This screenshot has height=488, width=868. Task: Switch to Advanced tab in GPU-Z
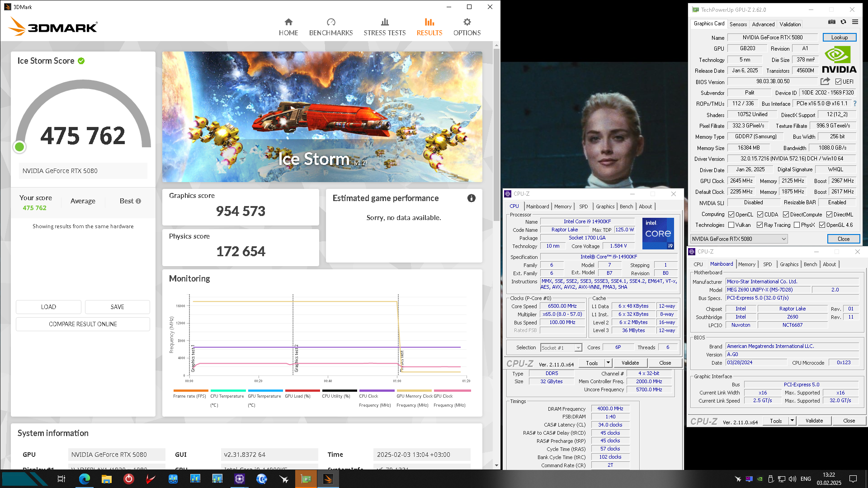(x=763, y=24)
